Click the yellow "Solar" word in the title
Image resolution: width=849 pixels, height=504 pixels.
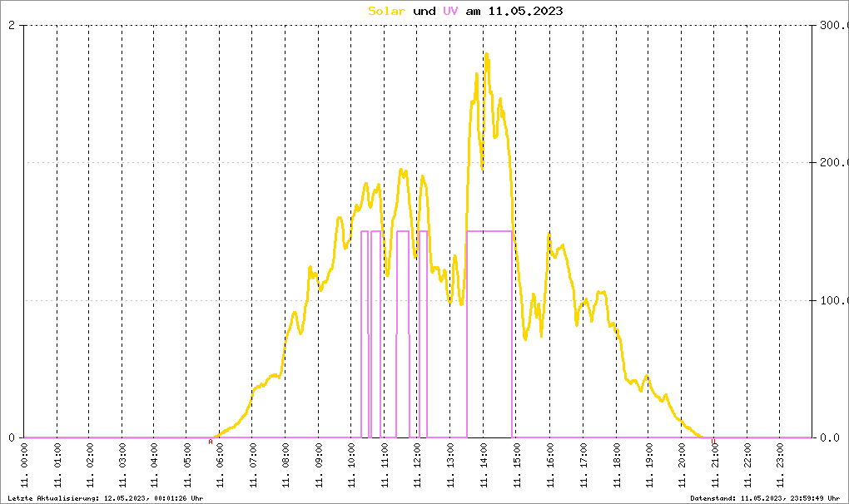(x=386, y=11)
